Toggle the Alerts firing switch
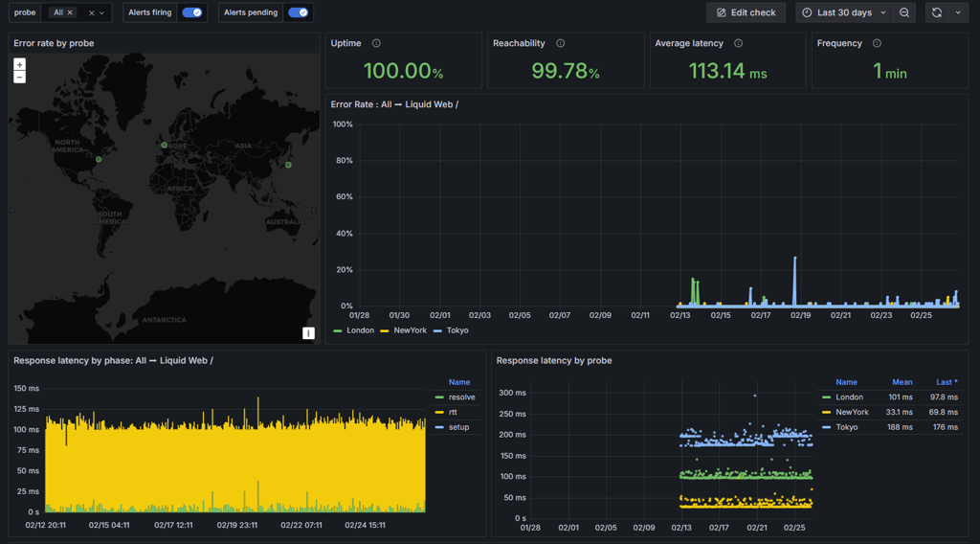 click(x=191, y=12)
